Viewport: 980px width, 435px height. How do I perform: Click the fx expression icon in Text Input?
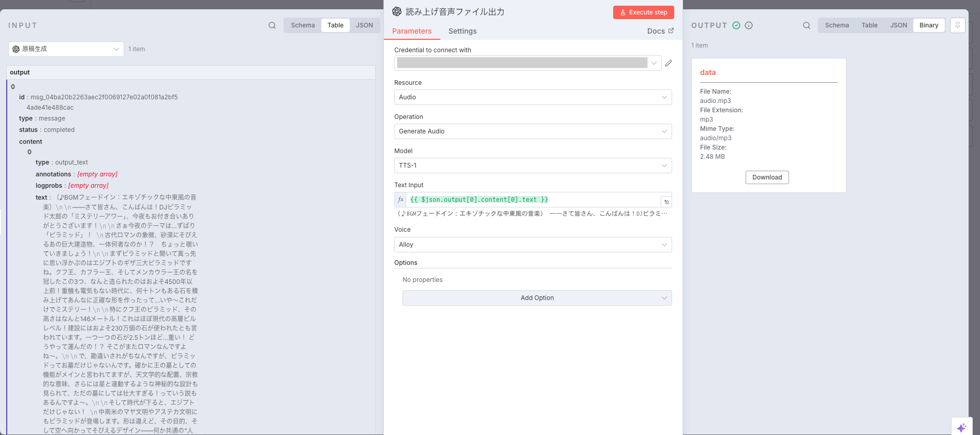(x=400, y=200)
